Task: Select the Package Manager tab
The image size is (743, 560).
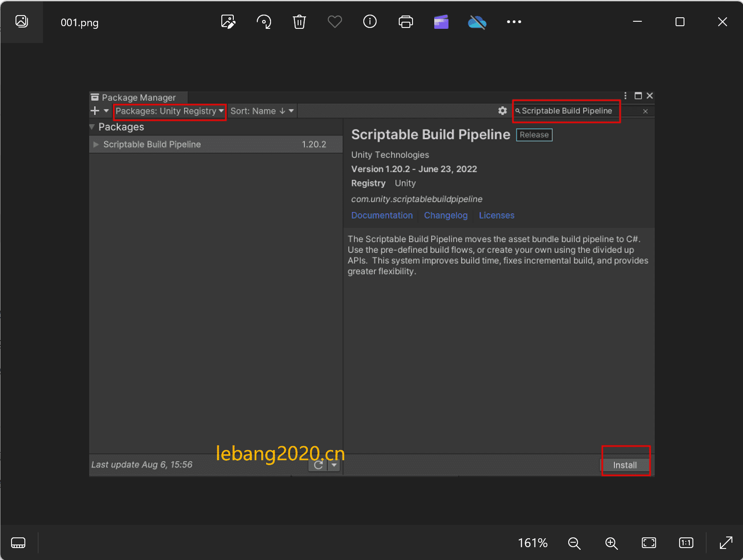Action: point(138,98)
